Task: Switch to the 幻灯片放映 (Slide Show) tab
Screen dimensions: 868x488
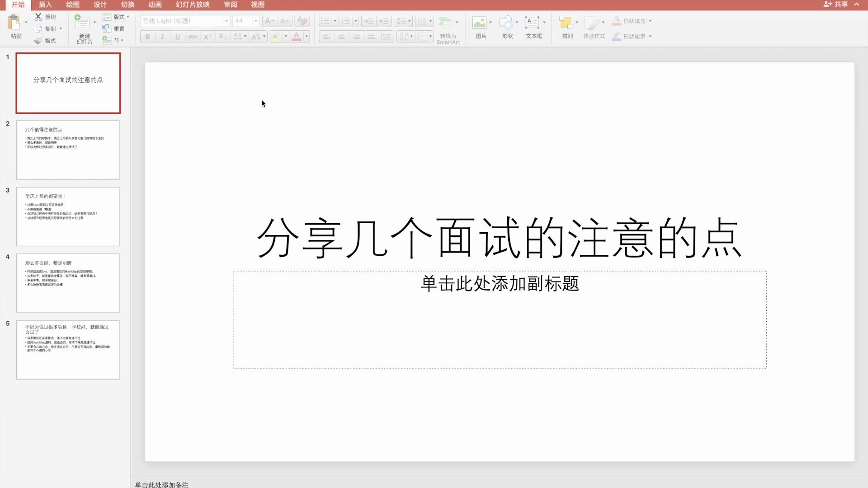Action: coord(193,5)
